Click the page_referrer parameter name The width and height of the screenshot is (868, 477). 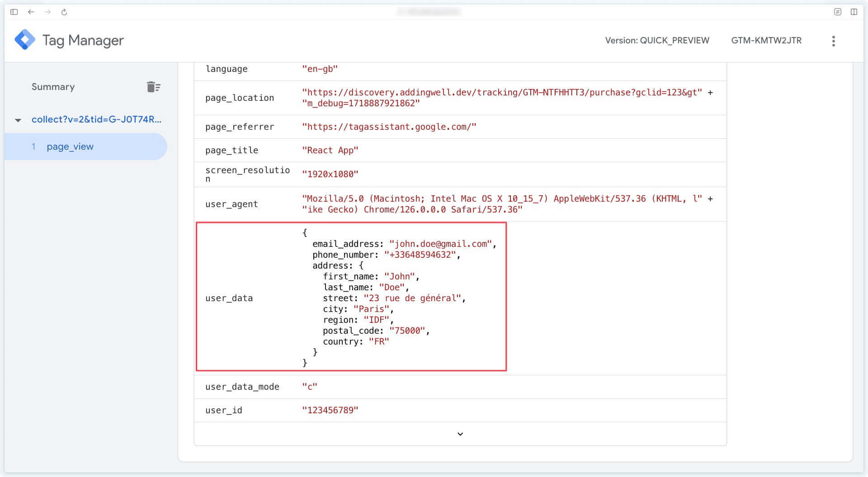pos(240,127)
